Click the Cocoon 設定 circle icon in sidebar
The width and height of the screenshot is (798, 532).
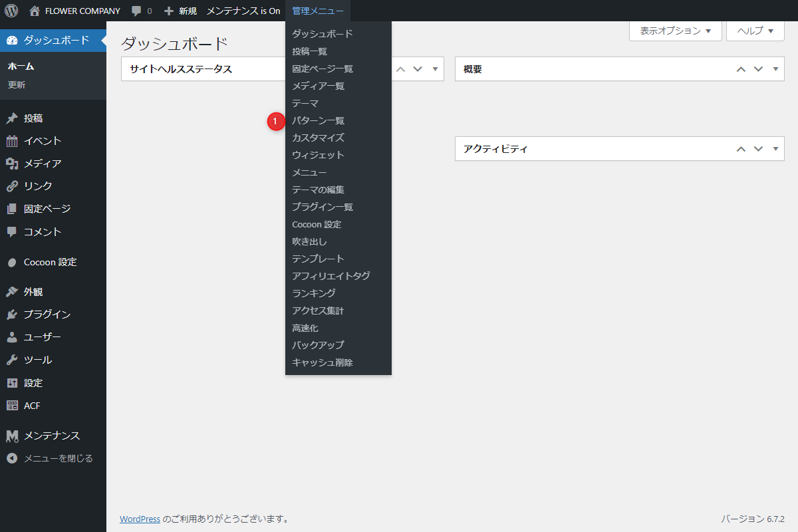pyautogui.click(x=12, y=262)
